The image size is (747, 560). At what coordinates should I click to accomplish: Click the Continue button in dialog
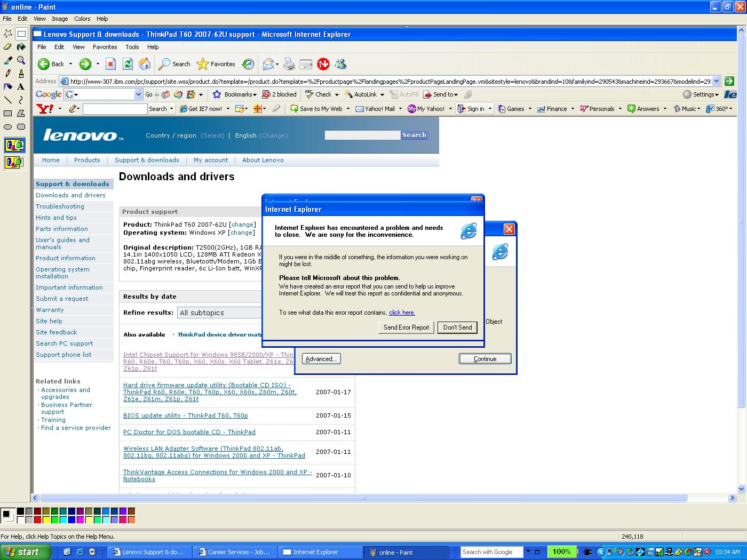(x=485, y=359)
